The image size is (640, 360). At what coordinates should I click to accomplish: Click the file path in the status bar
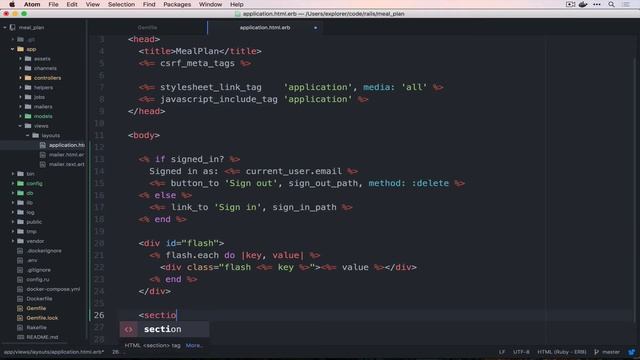click(x=53, y=352)
